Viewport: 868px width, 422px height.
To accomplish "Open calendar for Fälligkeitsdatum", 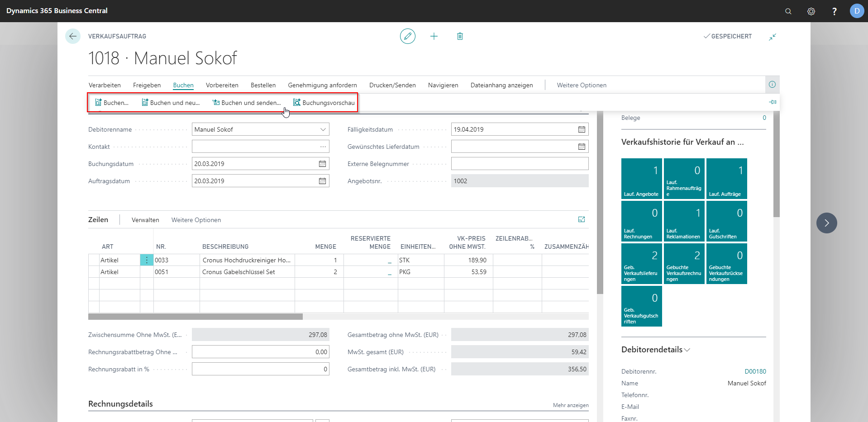I will (582, 129).
